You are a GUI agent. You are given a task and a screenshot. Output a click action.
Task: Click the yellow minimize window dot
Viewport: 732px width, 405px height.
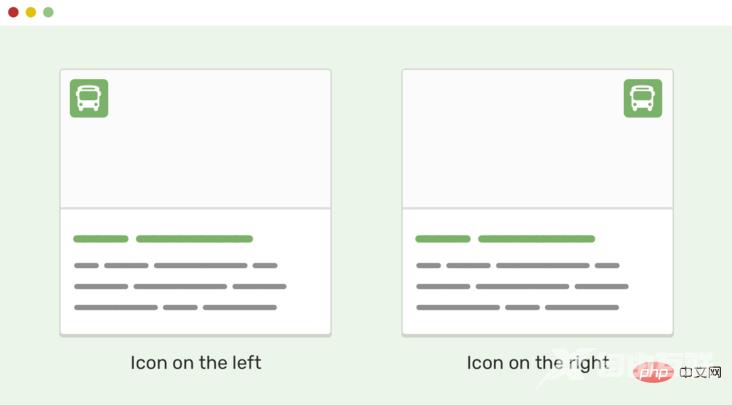[x=31, y=12]
